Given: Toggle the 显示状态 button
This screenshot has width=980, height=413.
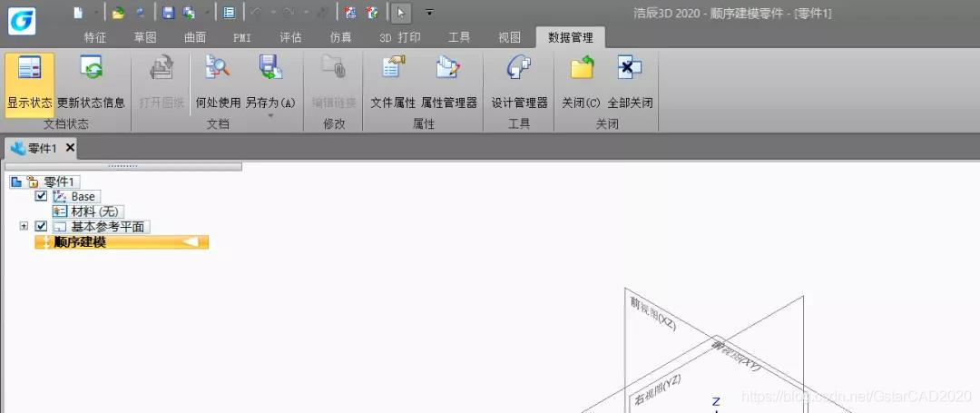Looking at the screenshot, I should coord(29,84).
